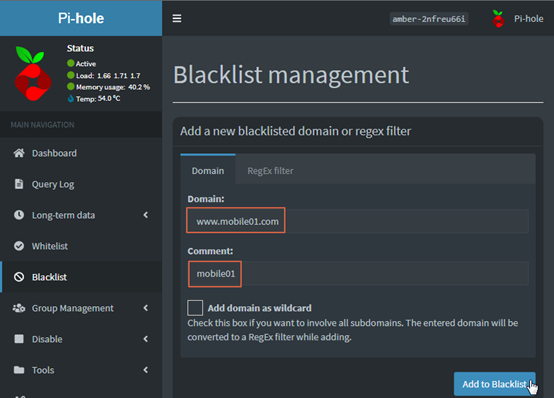Switch to the RegEx filter tab
The width and height of the screenshot is (554, 398).
point(270,171)
